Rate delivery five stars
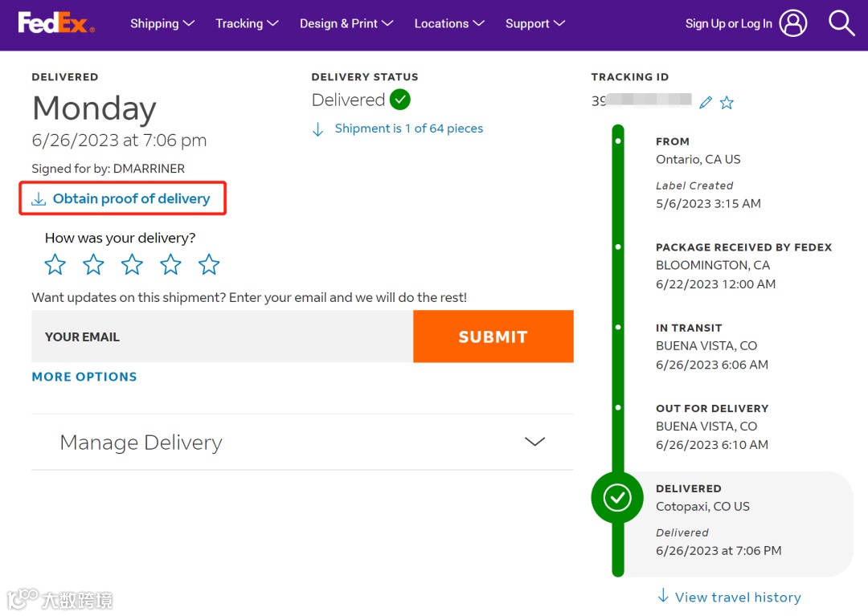Viewport: 868px width, 616px height. pyautogui.click(x=209, y=264)
